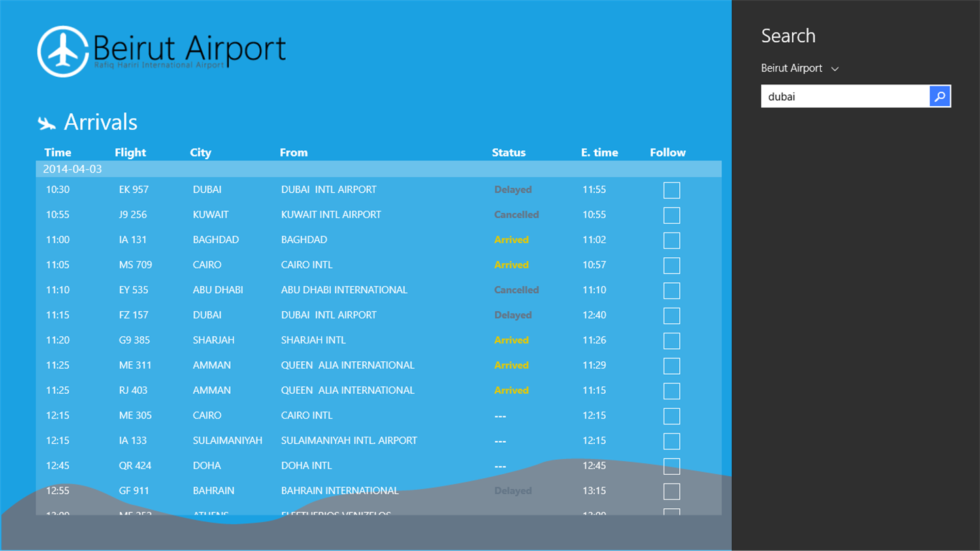Click the From column header

[x=293, y=152]
